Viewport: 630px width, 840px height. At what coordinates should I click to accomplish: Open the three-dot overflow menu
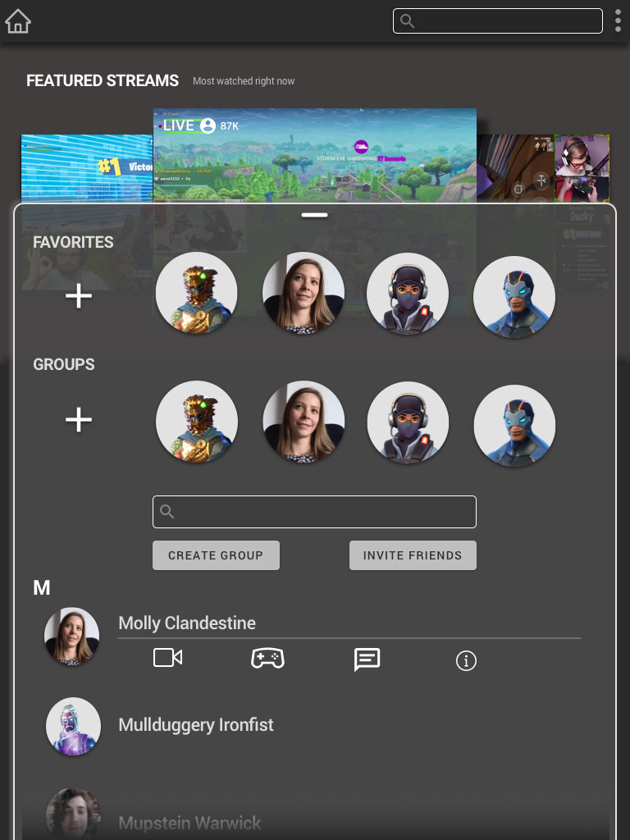[x=618, y=21]
